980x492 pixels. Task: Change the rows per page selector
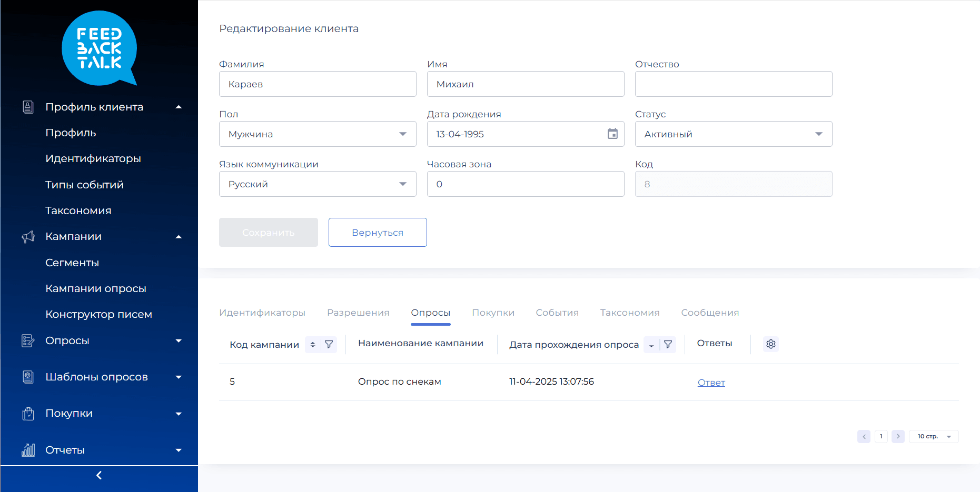coord(934,436)
